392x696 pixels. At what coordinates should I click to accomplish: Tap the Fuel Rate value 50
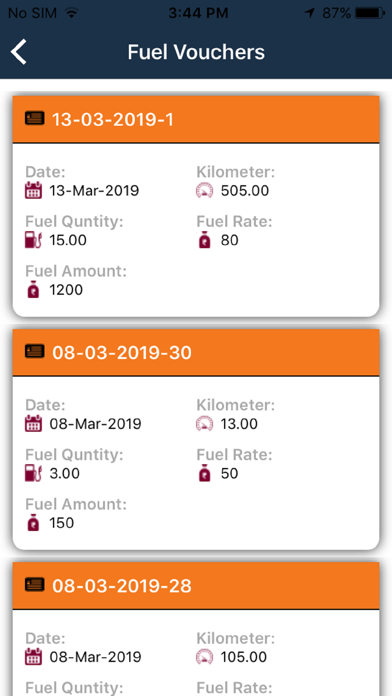pos(230,474)
